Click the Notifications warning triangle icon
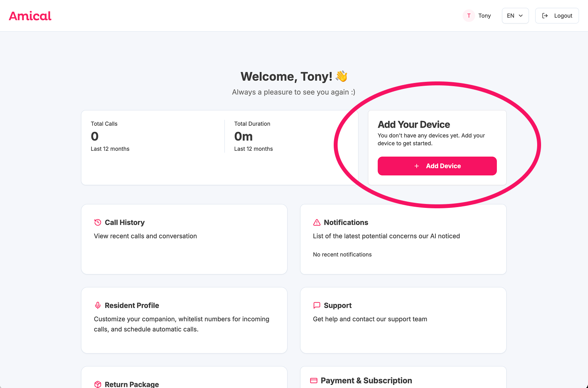Screen dimensions: 588x388 tap(317, 222)
